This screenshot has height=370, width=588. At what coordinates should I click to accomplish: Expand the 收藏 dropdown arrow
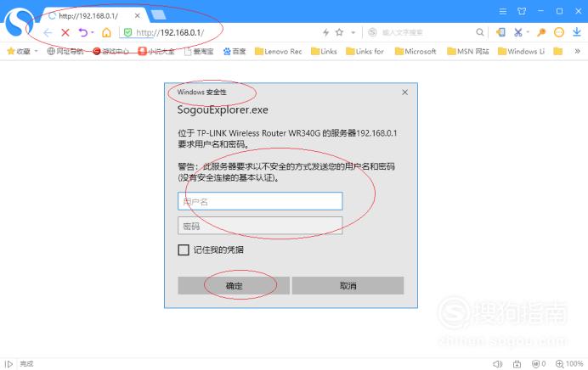[37, 51]
